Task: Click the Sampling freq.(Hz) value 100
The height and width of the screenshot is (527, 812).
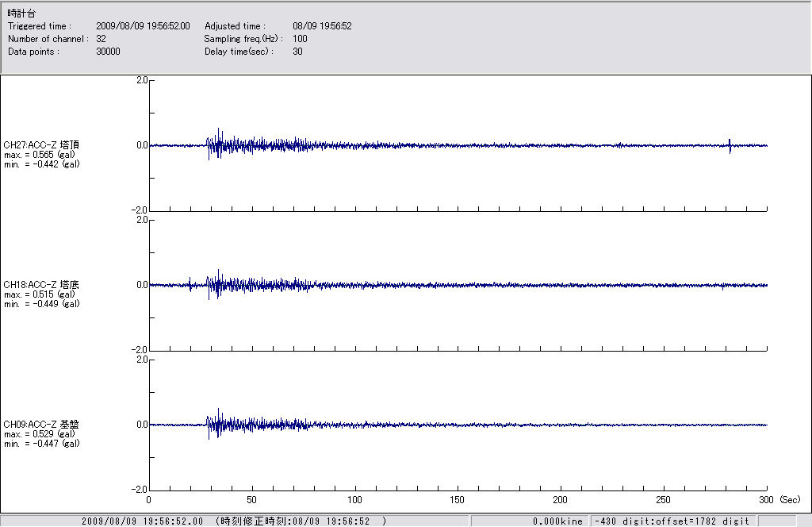Action: [300, 39]
